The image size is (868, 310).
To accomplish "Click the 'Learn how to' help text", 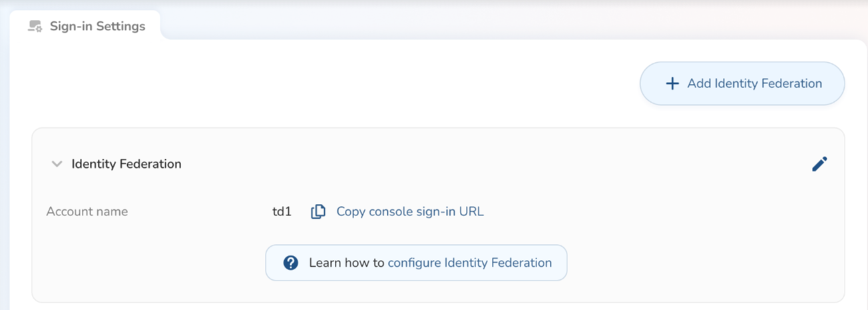I will click(347, 263).
